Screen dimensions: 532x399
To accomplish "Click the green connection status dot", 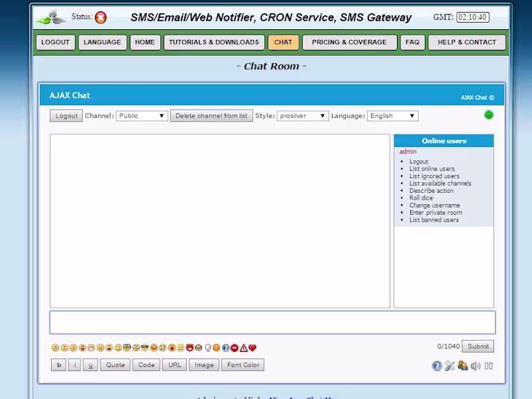I will (489, 115).
